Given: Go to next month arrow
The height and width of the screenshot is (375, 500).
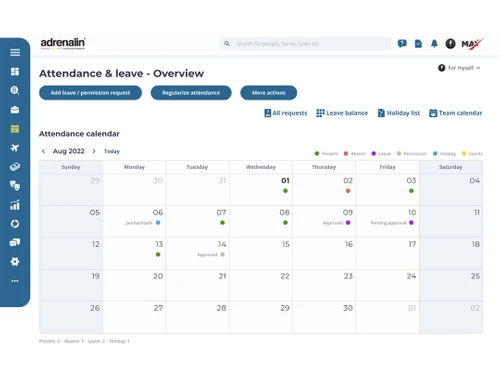Looking at the screenshot, I should 94,151.
